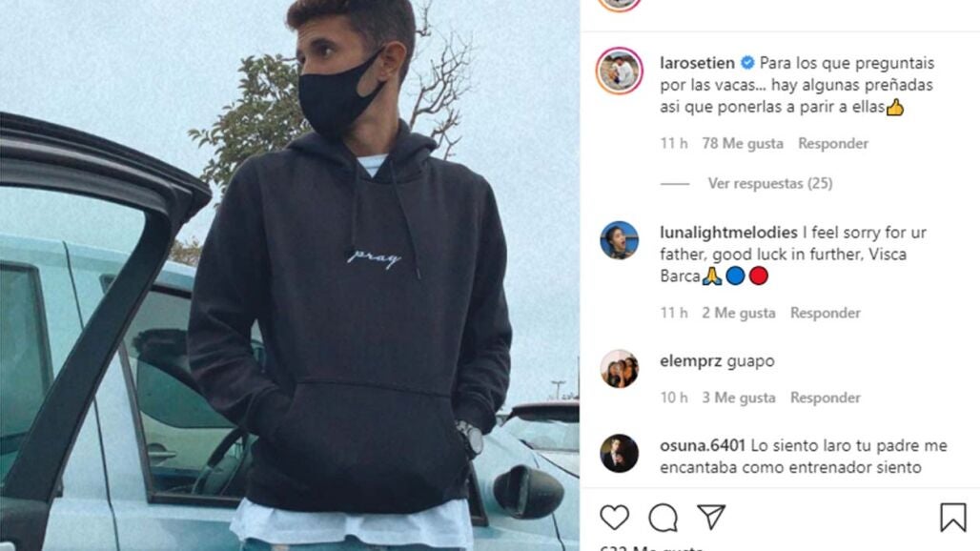Open lunalightmelodies avatar
Viewport: 980px width, 551px height.
(x=620, y=240)
